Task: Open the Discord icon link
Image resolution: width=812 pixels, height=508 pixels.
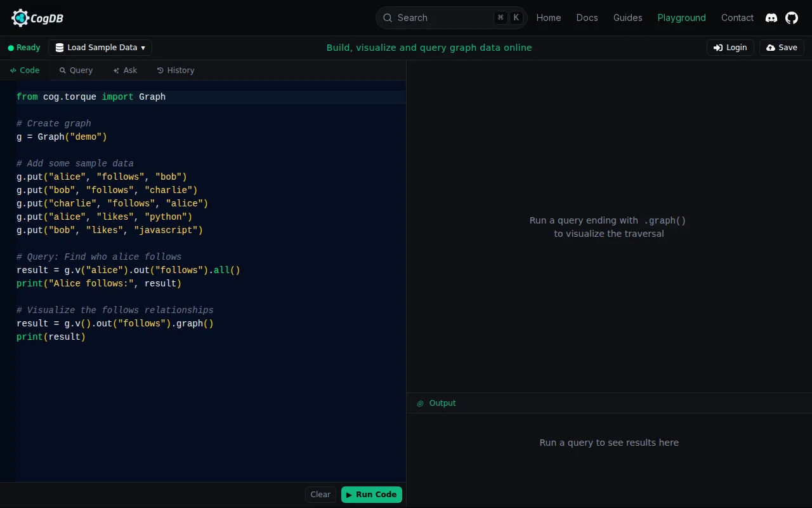Action: 771,18
